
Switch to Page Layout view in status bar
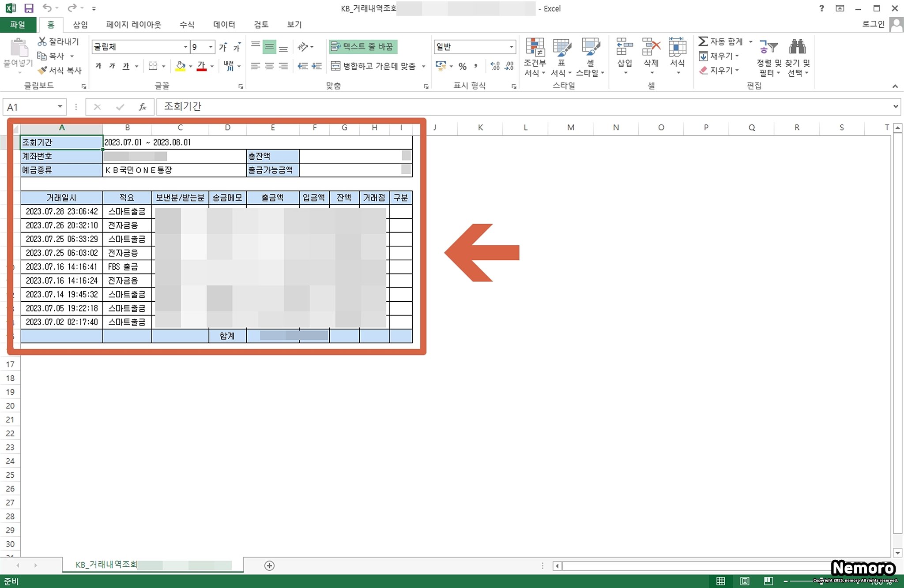[x=745, y=581]
